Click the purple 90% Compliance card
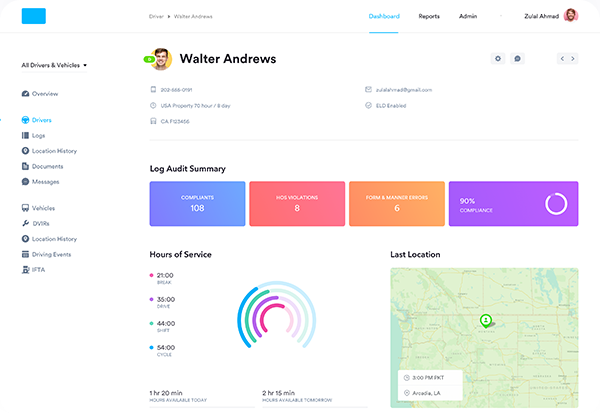 [513, 203]
